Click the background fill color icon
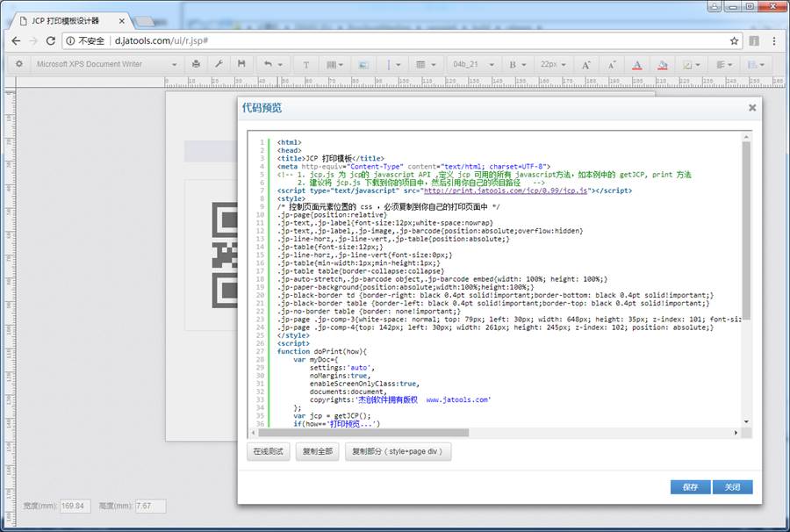Screen dimensions: 790x532 pos(663,64)
